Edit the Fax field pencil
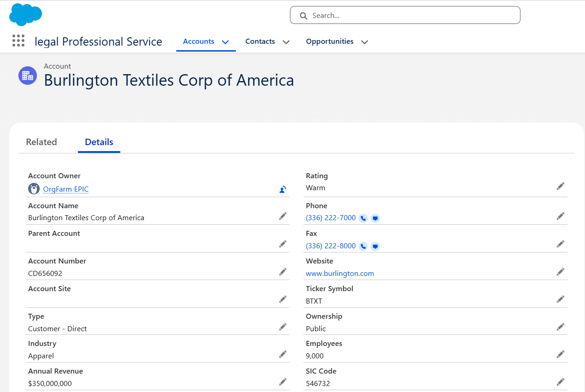 click(561, 244)
